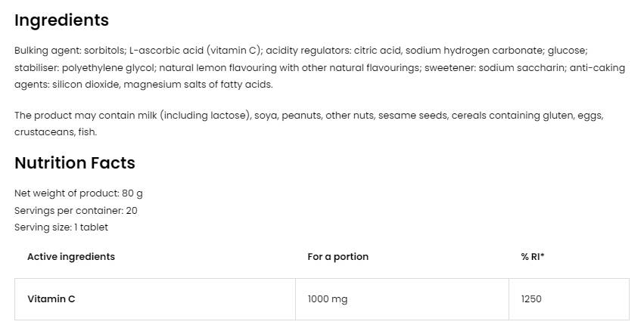Click the 1250 % RI value
The height and width of the screenshot is (334, 644).
[531, 299]
